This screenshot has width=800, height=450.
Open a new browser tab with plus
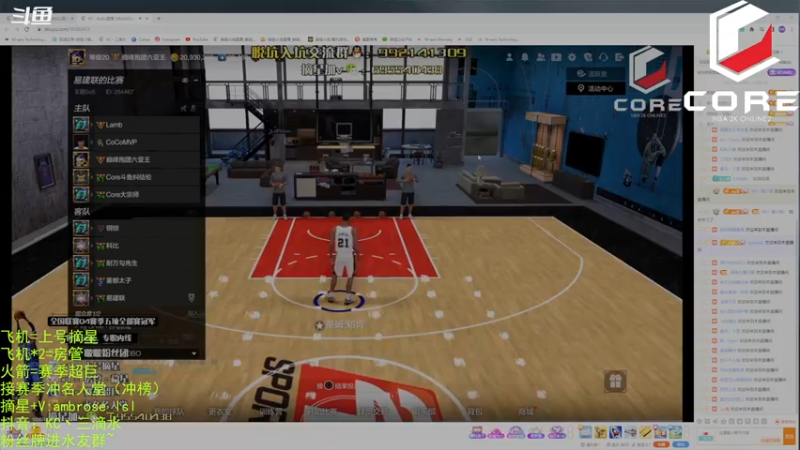click(x=159, y=18)
